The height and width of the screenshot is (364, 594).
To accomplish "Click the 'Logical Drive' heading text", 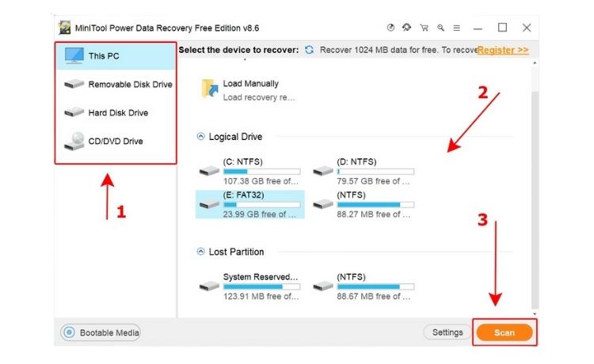I will pyautogui.click(x=235, y=137).
